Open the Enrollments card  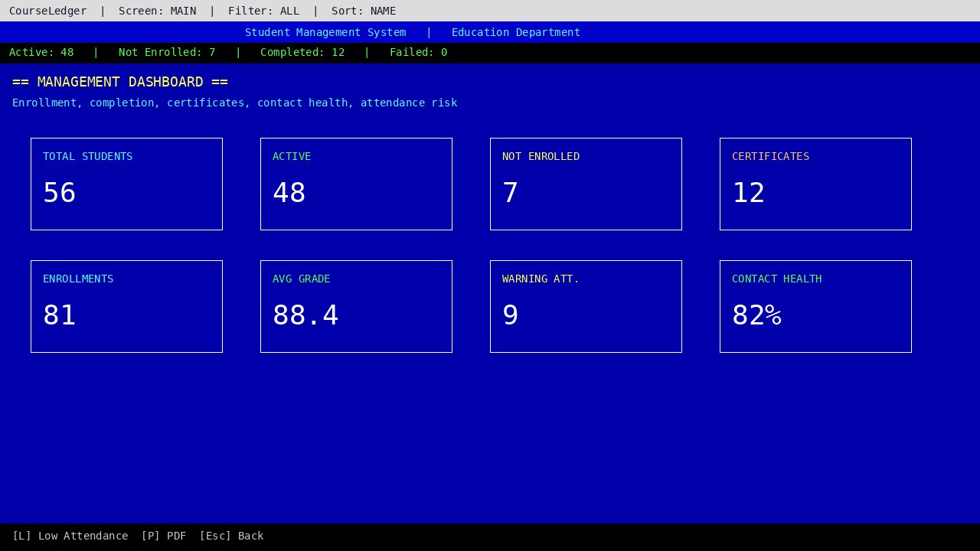[x=126, y=306]
